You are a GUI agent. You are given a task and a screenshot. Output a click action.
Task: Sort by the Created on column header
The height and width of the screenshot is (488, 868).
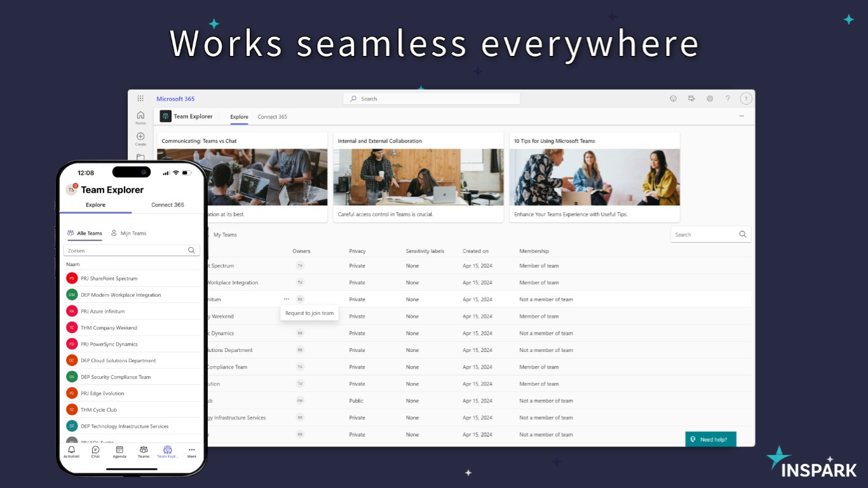click(475, 251)
